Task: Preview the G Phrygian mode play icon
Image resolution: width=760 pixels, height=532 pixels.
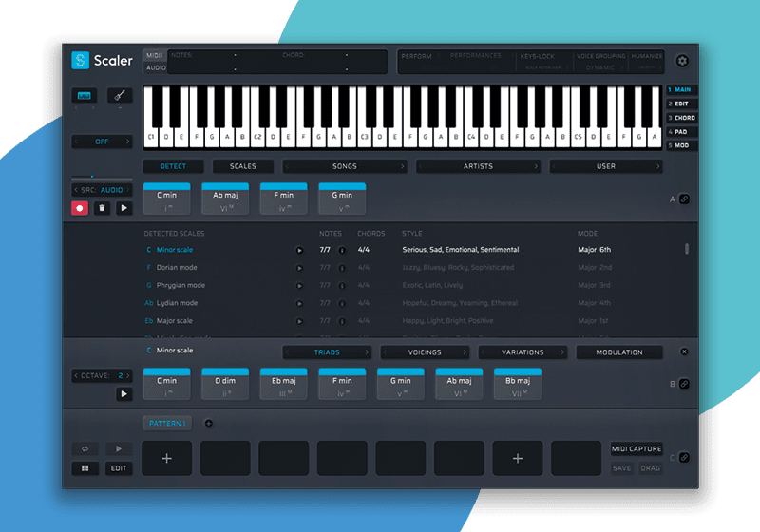Action: (299, 286)
